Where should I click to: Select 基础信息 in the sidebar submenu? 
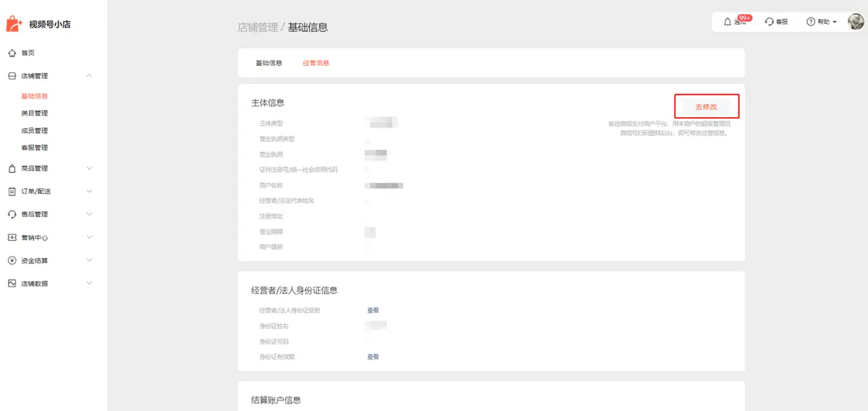35,96
